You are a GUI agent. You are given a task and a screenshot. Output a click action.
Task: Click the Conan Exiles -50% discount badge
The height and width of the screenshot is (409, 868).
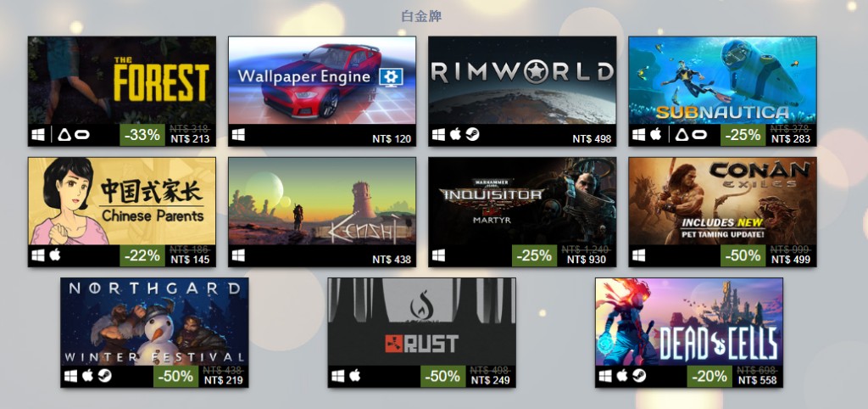(743, 255)
